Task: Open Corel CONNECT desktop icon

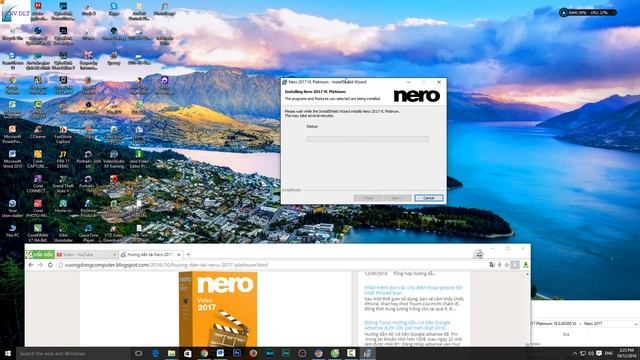Action: [38, 184]
